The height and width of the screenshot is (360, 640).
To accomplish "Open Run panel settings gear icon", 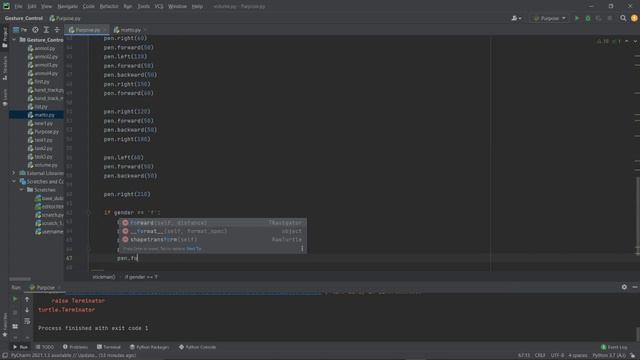I will click(x=624, y=287).
